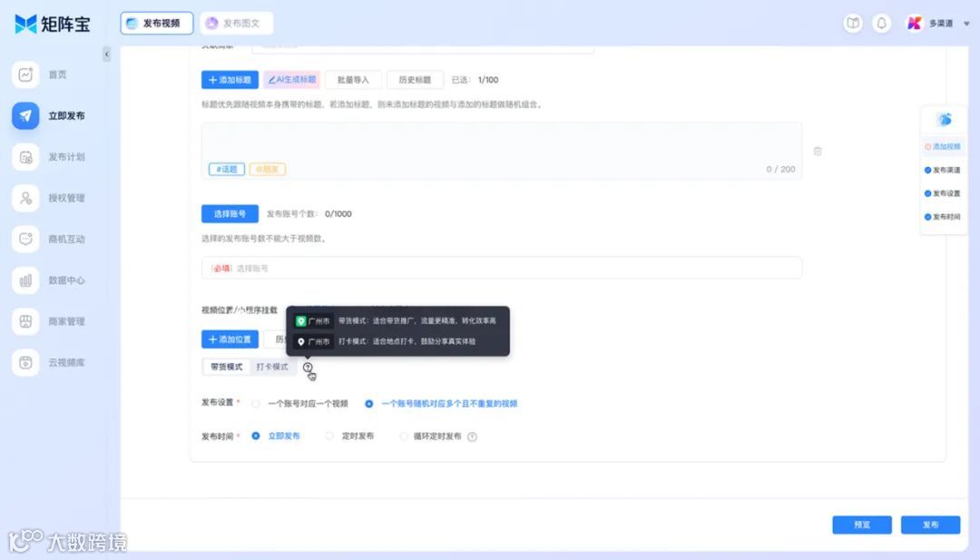Select the 立即发布 radio option
Image resolution: width=980 pixels, height=560 pixels.
(x=256, y=436)
